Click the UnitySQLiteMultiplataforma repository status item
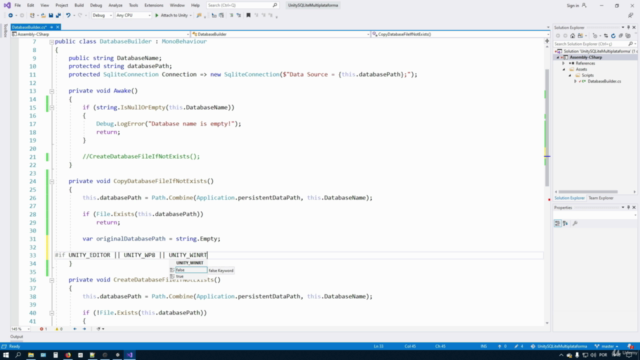Image resolution: width=640 pixels, height=360 pixels. coord(559,347)
